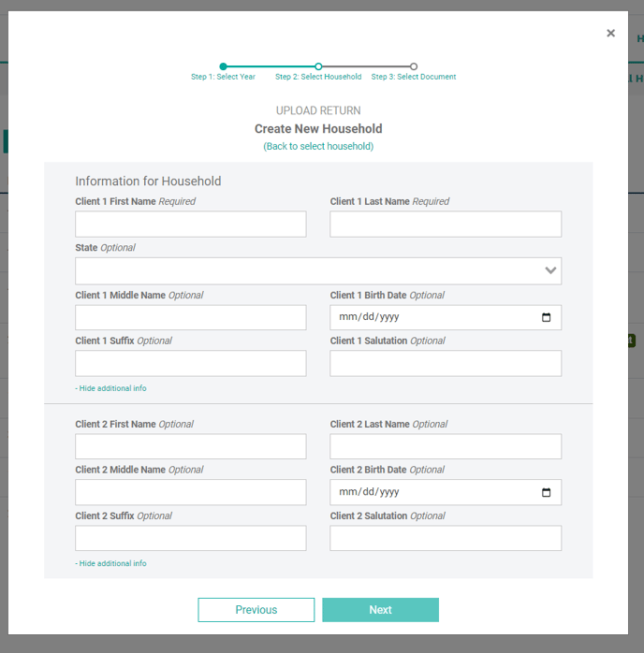The height and width of the screenshot is (653, 644).
Task: Open Client 1 birth date calendar picker
Action: (x=547, y=317)
